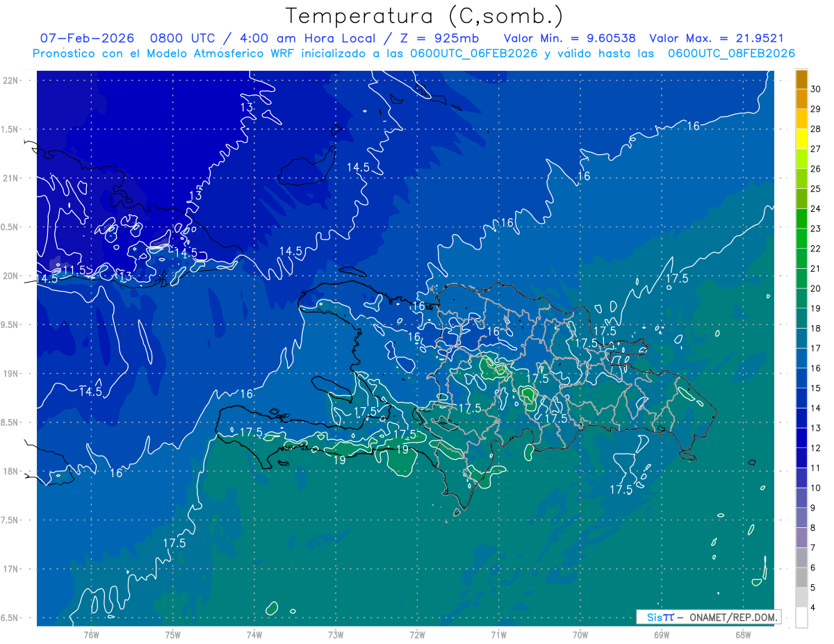Click the 'Valor Max. = 21.9521' value
834x644 pixels.
(717, 38)
